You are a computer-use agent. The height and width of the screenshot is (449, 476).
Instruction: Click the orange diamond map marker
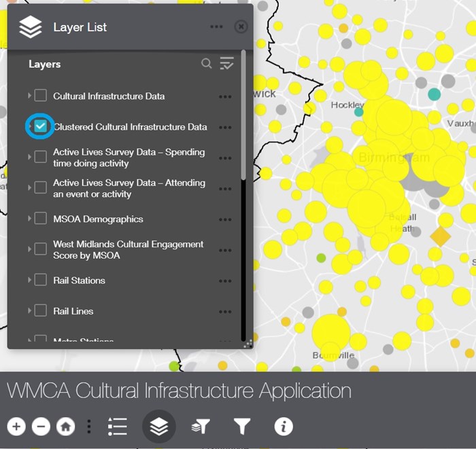tap(441, 236)
